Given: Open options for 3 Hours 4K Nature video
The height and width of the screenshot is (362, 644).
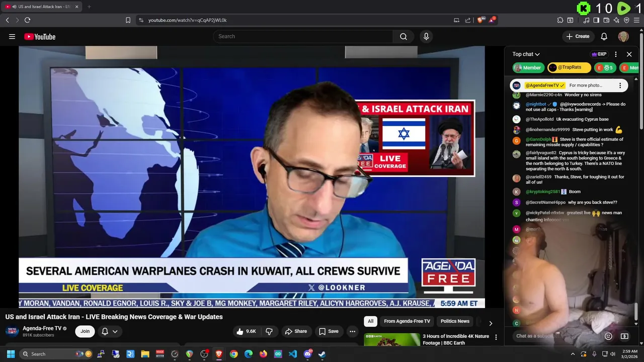Looking at the screenshot, I should (x=496, y=337).
